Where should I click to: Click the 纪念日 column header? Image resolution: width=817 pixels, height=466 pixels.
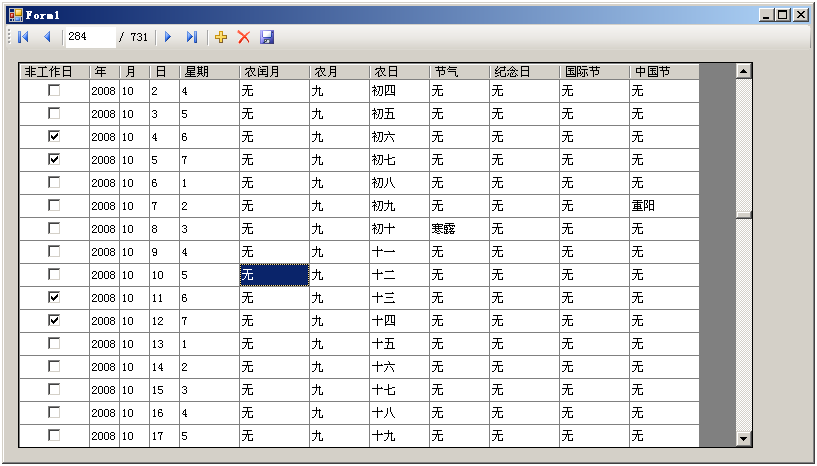(525, 72)
